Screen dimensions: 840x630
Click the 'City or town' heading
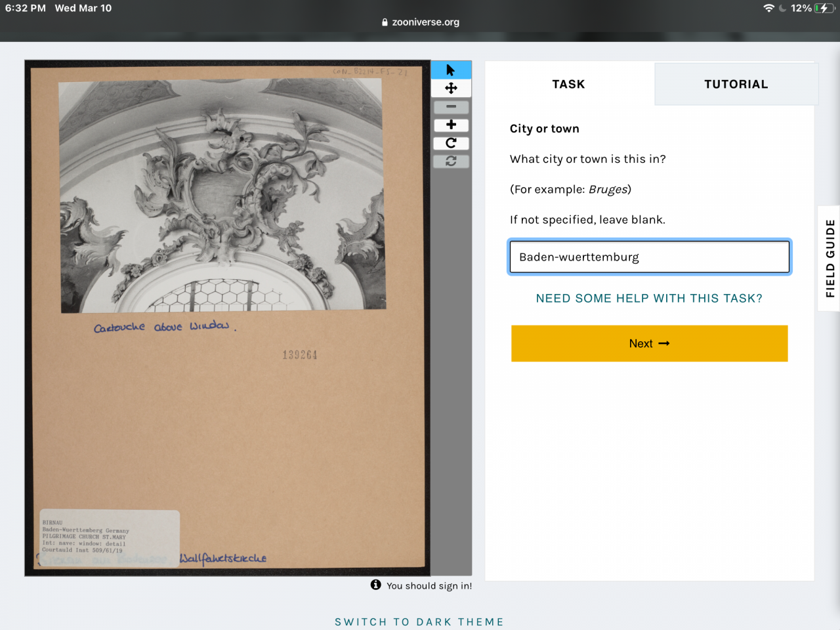545,129
